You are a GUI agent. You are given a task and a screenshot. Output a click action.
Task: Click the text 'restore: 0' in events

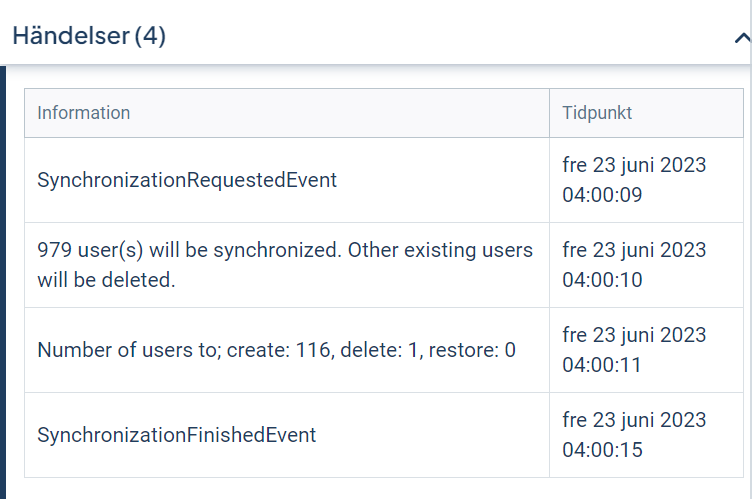point(472,350)
